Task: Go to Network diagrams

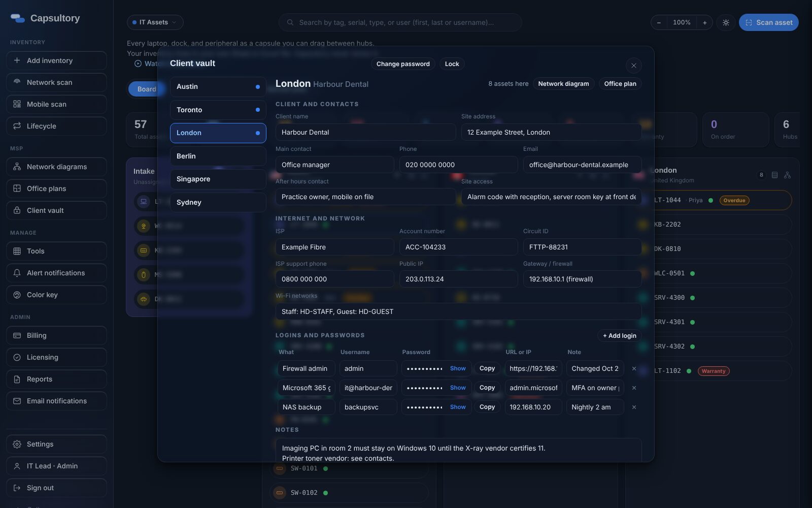Action: (56, 167)
